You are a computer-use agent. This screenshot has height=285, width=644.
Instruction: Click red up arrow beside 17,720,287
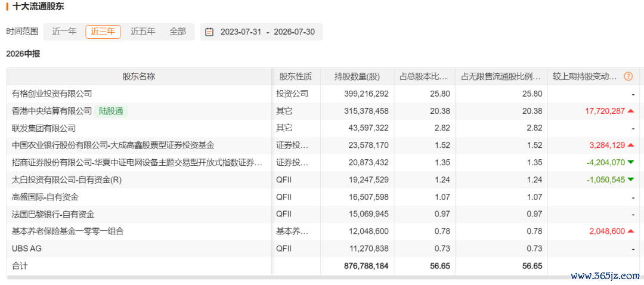click(x=631, y=111)
